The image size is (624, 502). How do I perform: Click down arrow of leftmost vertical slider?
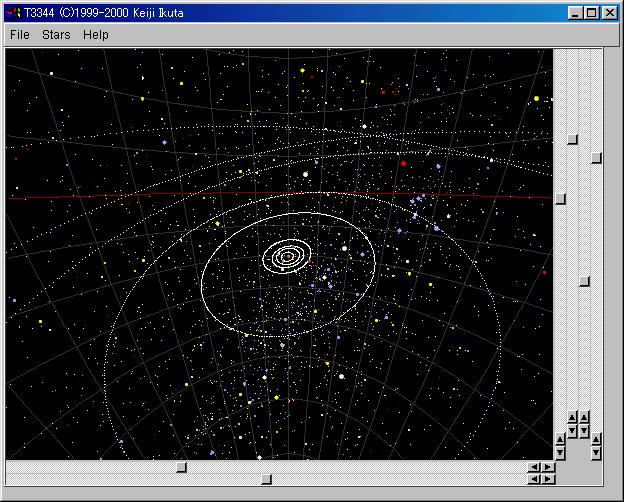click(x=560, y=452)
